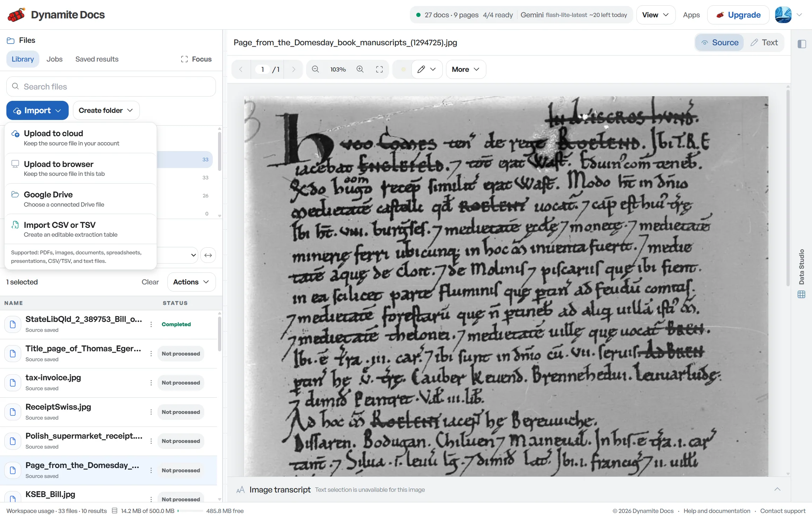812x519 pixels.
Task: Switch to Text view
Action: click(764, 42)
